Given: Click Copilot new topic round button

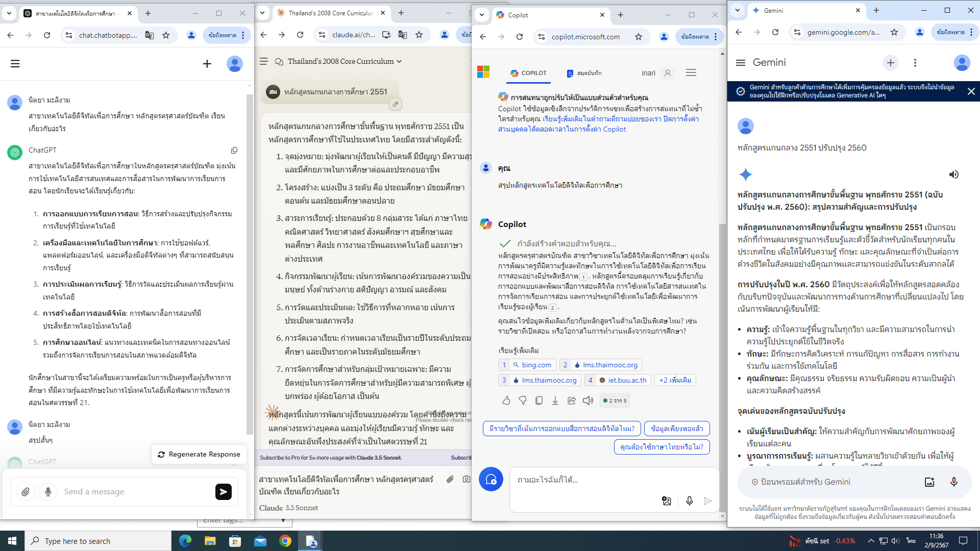Looking at the screenshot, I should (491, 480).
